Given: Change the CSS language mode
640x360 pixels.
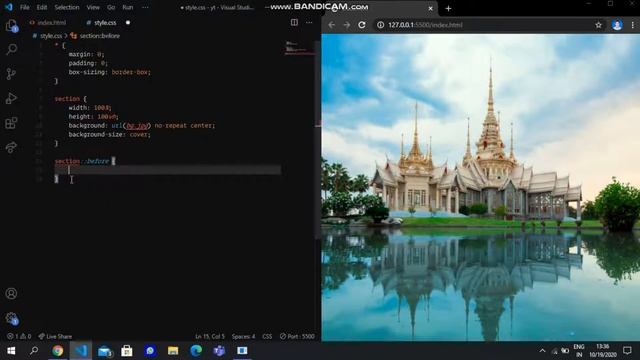Looking at the screenshot, I should [267, 336].
